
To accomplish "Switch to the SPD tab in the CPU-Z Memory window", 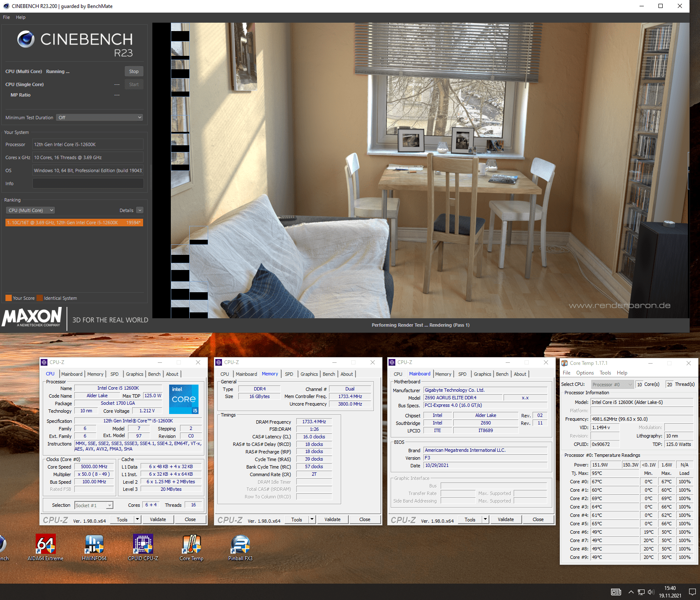I will pos(289,374).
